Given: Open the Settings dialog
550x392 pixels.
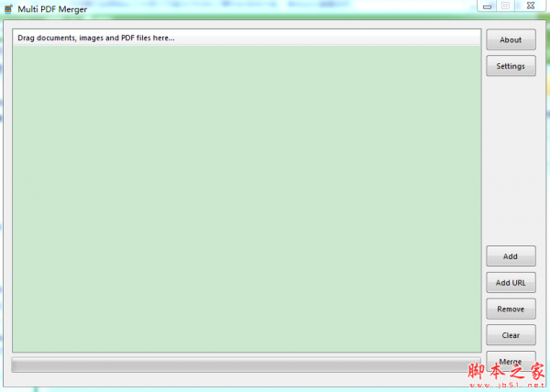Looking at the screenshot, I should pos(511,66).
